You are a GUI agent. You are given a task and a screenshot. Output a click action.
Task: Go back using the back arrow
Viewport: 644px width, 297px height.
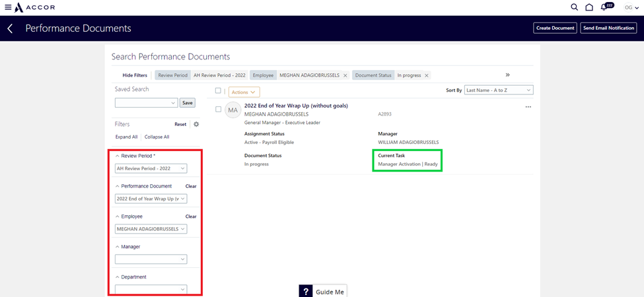coord(11,28)
